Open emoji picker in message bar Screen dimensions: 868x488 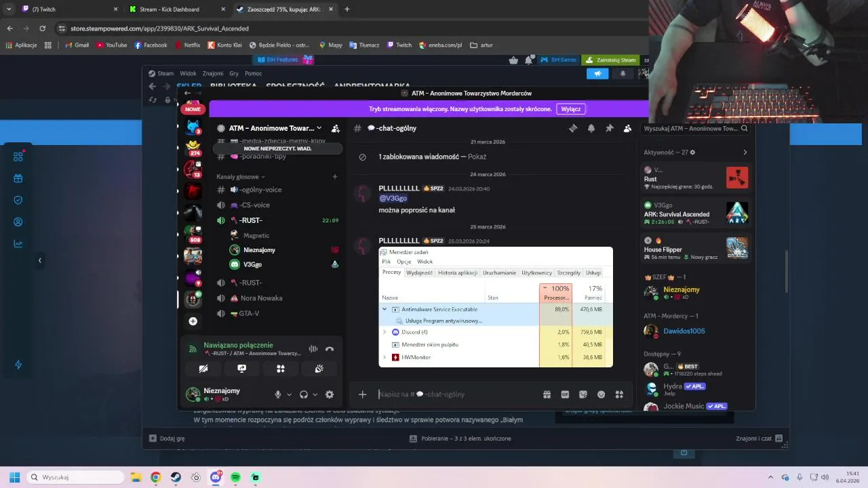[601, 394]
